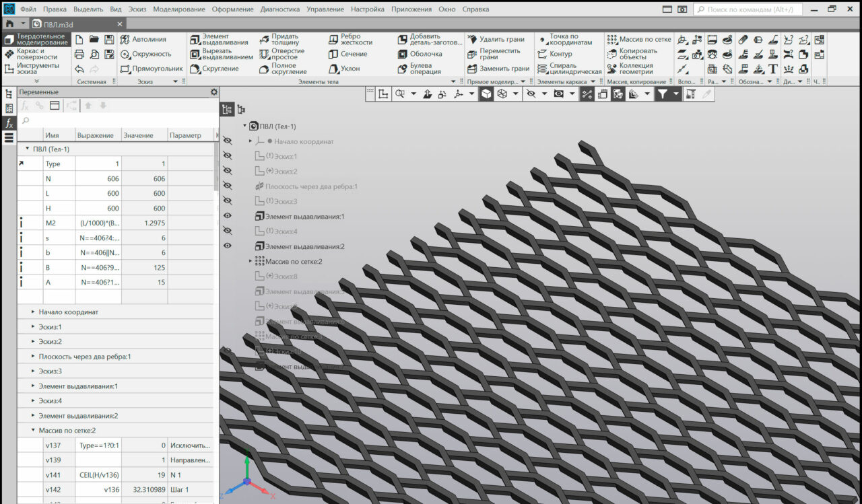
Task: Expand Начало координат in variables list
Action: pyautogui.click(x=34, y=312)
